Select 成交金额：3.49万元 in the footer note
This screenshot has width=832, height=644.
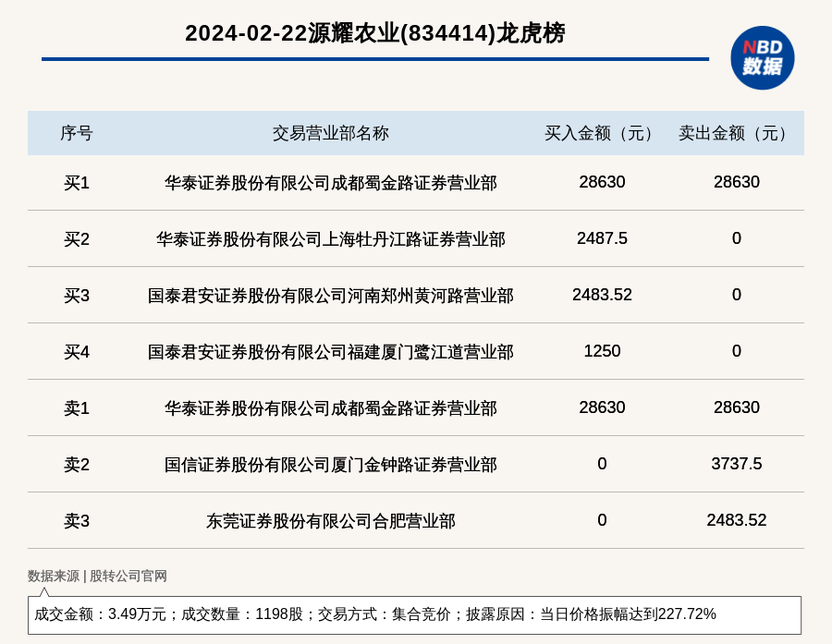pos(100,614)
